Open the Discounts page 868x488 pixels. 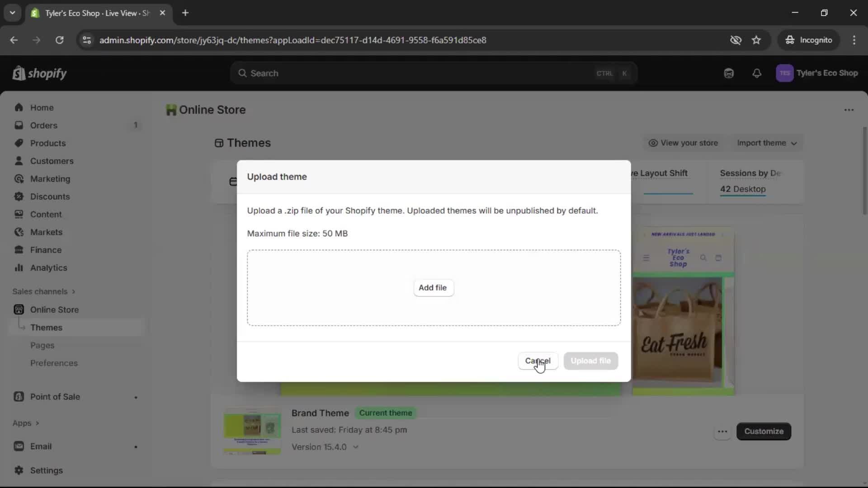(51, 197)
